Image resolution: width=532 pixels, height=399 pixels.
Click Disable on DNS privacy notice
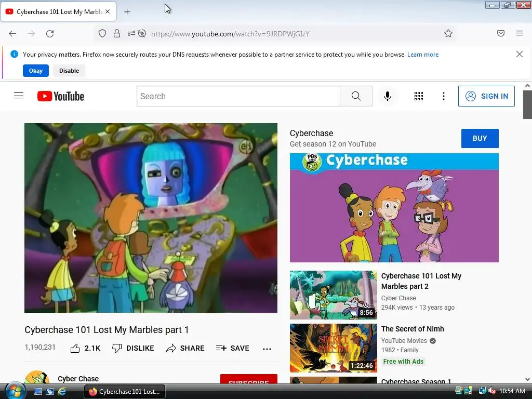[x=69, y=71]
